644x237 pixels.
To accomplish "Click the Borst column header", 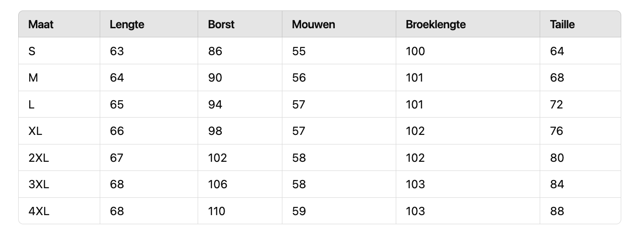I will (221, 25).
